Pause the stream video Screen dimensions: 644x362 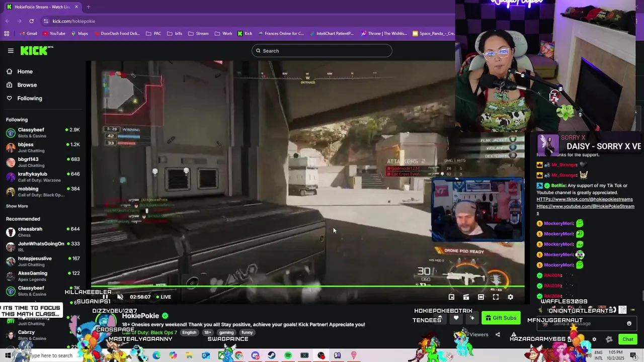tap(105, 297)
